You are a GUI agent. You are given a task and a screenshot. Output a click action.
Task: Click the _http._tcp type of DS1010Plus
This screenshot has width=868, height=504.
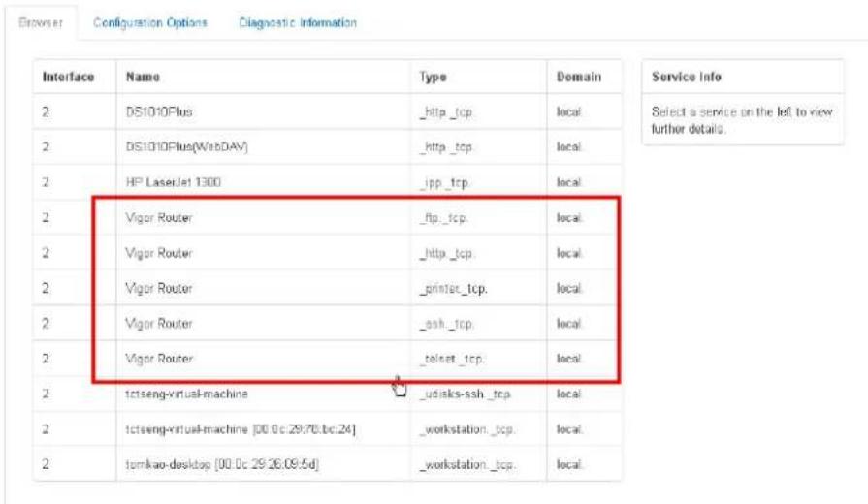pyautogui.click(x=446, y=112)
